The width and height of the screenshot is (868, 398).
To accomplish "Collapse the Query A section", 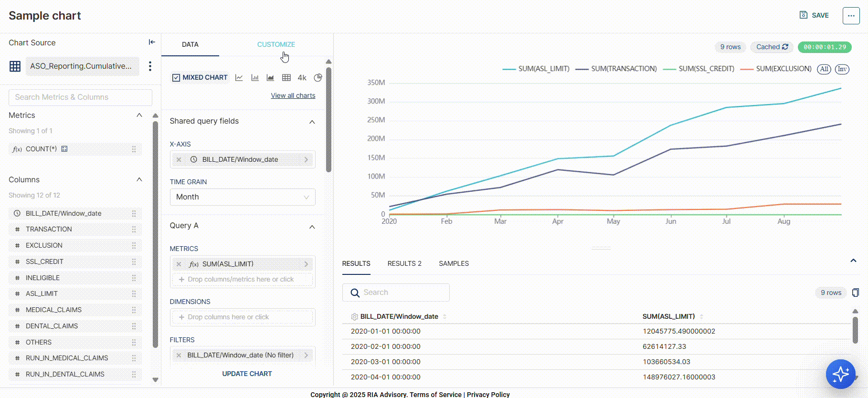I will point(312,227).
